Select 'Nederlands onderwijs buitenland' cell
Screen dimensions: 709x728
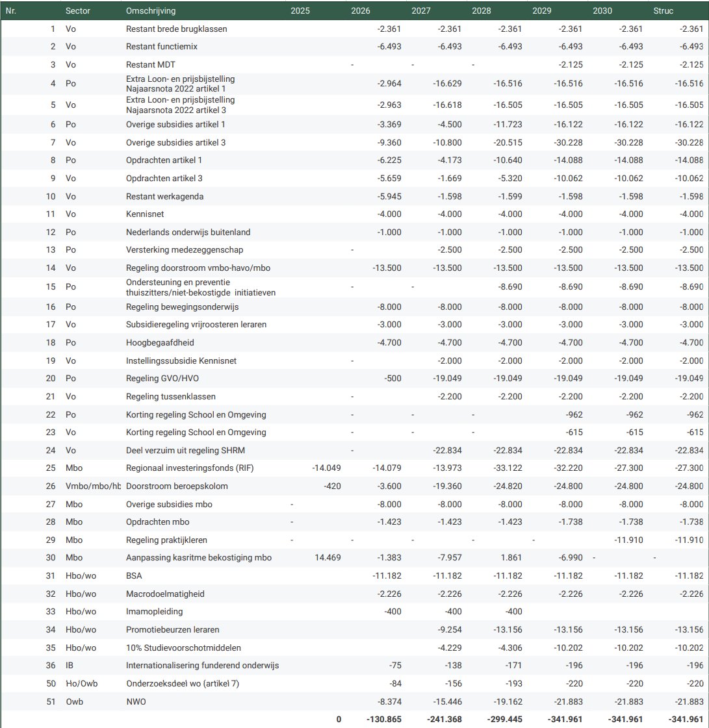188,232
